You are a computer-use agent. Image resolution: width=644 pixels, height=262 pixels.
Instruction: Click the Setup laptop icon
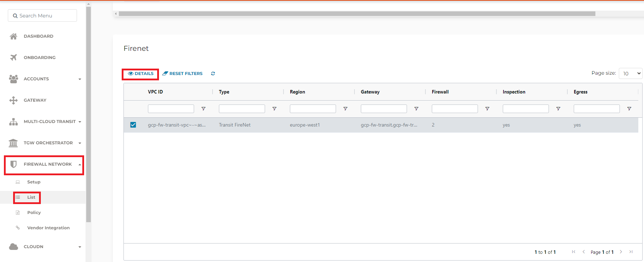[x=18, y=182]
